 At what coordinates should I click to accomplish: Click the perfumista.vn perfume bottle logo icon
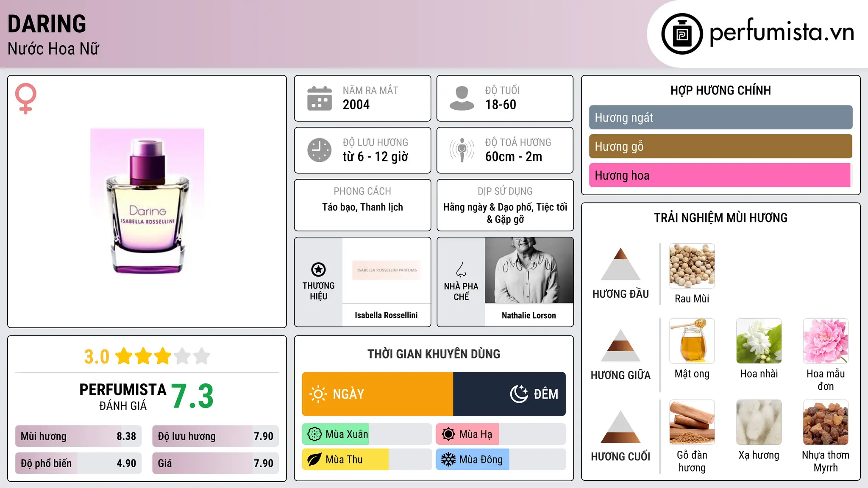pos(682,33)
